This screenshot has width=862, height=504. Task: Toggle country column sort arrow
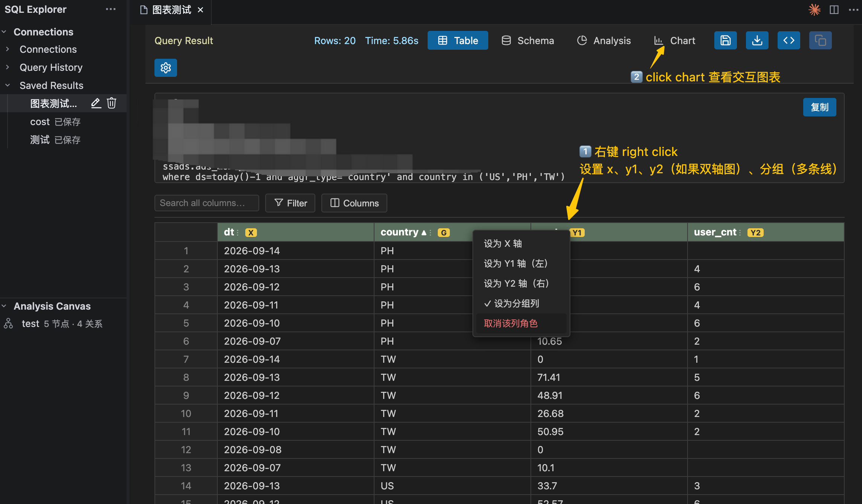coord(424,232)
